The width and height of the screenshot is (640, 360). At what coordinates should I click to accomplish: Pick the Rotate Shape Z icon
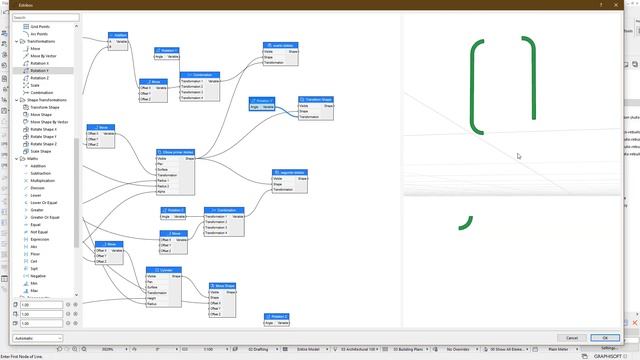tap(26, 144)
